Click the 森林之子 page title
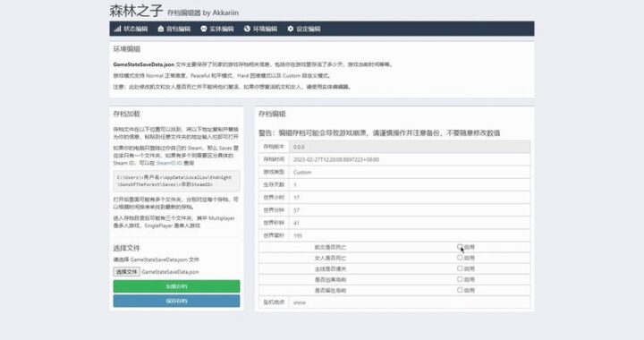 pyautogui.click(x=136, y=11)
